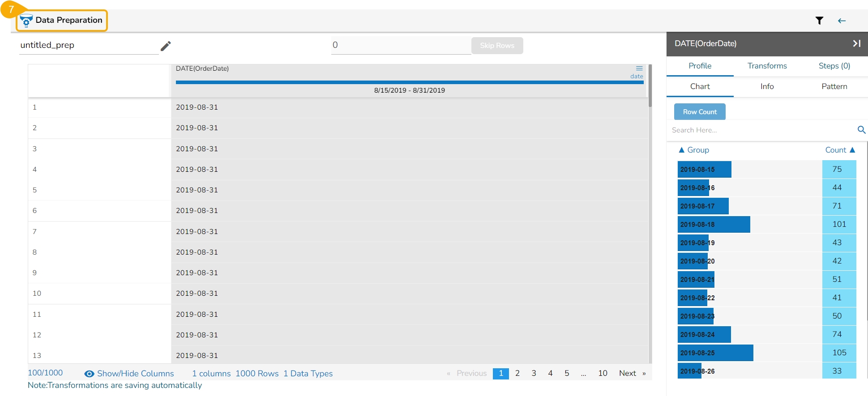Click the Row Count button
This screenshot has height=396, width=868.
[700, 112]
